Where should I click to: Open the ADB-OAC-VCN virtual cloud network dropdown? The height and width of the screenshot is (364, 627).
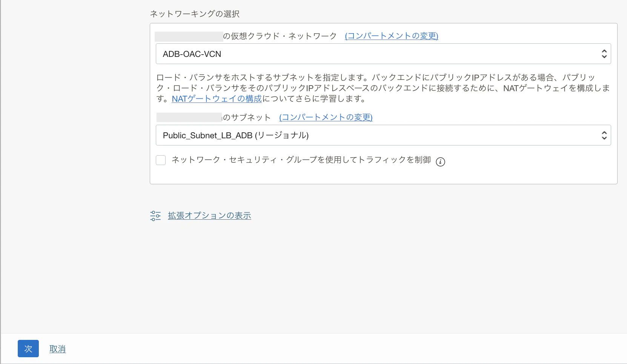click(383, 54)
